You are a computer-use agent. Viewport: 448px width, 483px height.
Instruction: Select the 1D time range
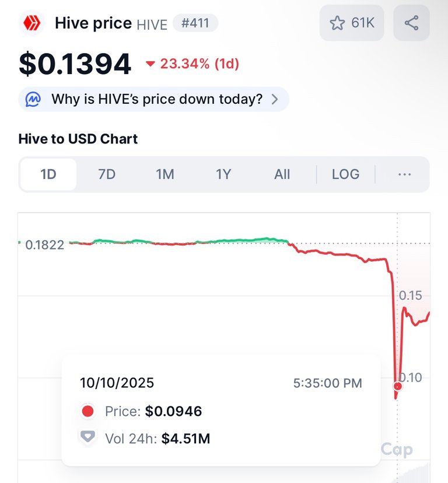click(x=48, y=174)
